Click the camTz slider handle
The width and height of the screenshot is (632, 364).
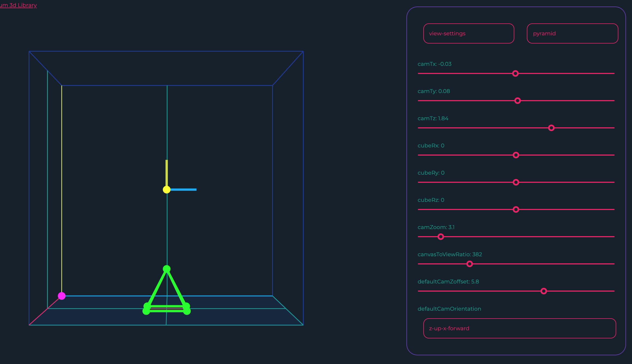[x=551, y=128]
